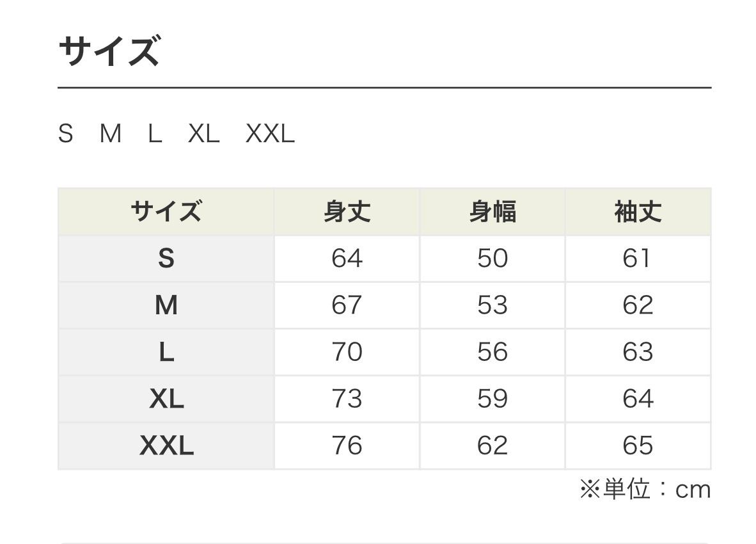Click the XL row label in the table
Screen dimensions: 756x544
click(x=166, y=399)
